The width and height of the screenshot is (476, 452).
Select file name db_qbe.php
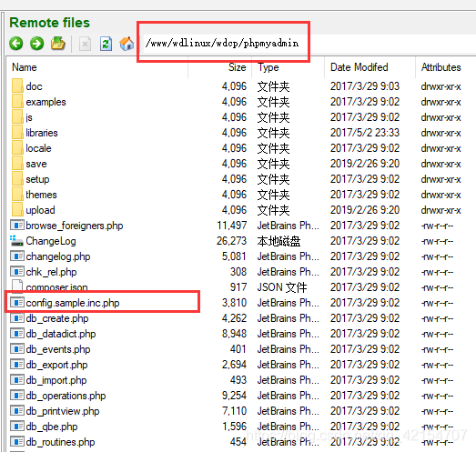(52, 427)
